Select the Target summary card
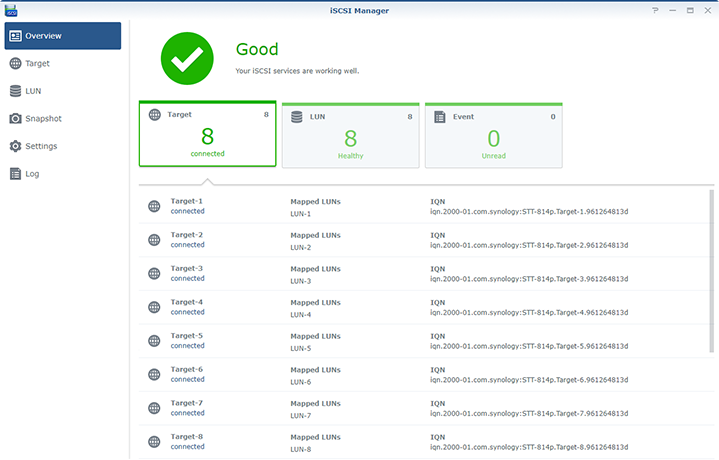The height and width of the screenshot is (460, 719). pos(207,134)
